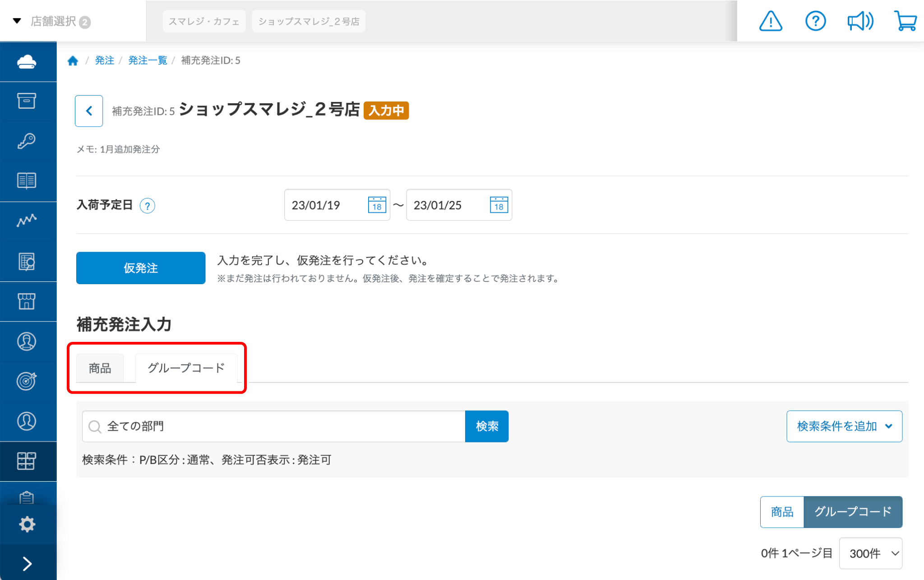Screen dimensions: 924x580
Task: Open the 検索条件を追加 dropdown
Action: (844, 426)
